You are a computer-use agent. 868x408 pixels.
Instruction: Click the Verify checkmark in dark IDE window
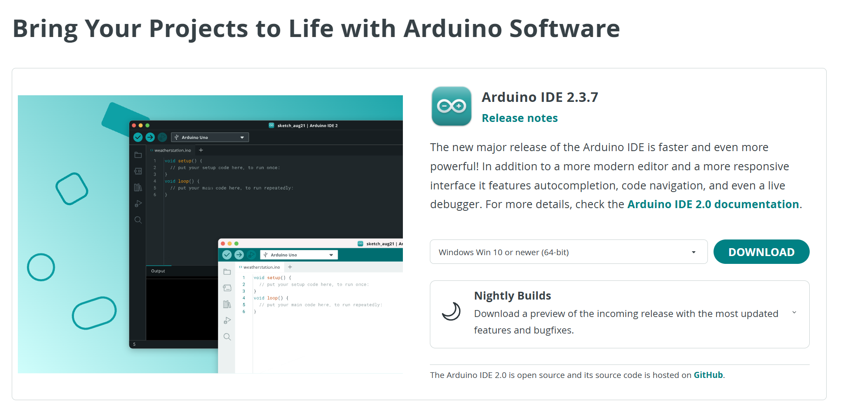pos(138,137)
